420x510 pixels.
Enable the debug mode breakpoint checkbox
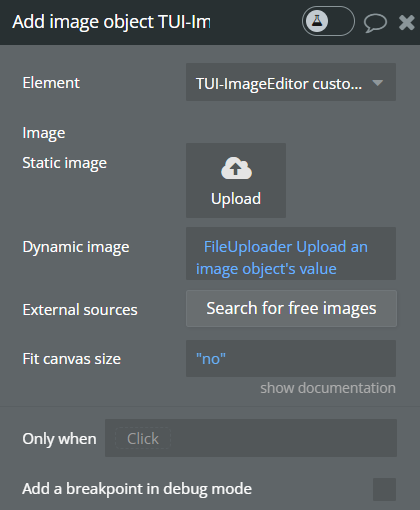[x=384, y=489]
